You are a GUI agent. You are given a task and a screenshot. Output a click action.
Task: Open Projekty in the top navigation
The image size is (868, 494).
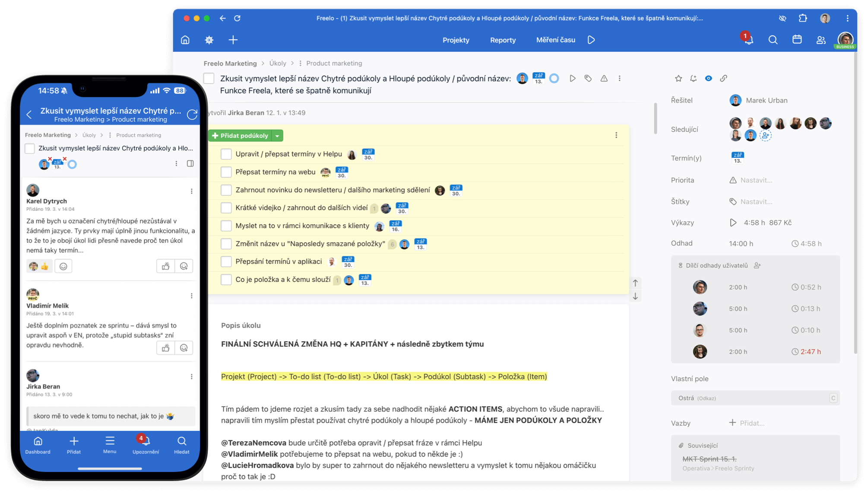(456, 40)
